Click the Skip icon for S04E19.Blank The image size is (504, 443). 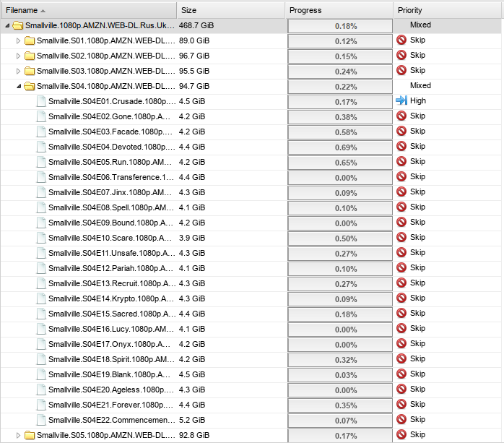(401, 374)
